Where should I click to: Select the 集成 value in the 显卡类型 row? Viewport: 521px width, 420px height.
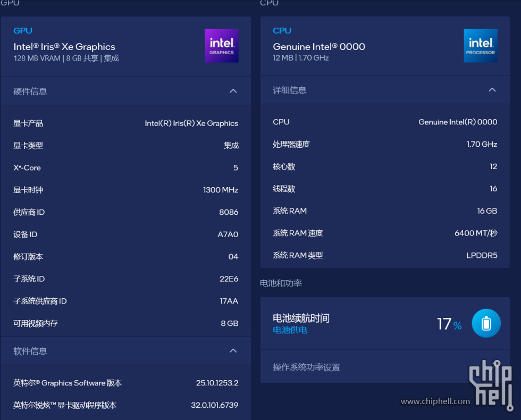point(231,146)
